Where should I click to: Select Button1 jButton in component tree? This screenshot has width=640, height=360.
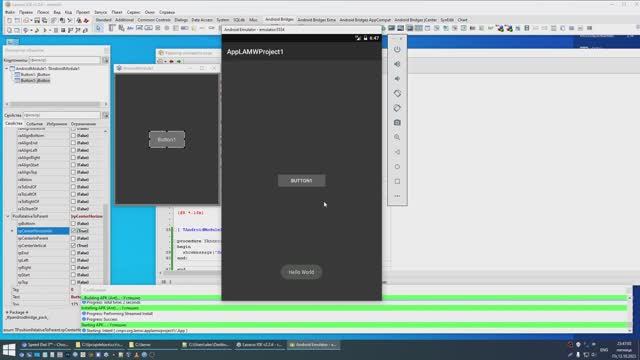point(35,75)
